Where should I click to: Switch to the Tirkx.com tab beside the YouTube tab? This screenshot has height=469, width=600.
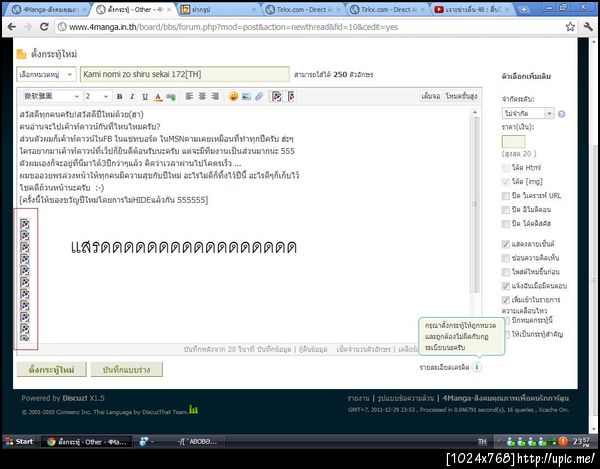[x=386, y=10]
